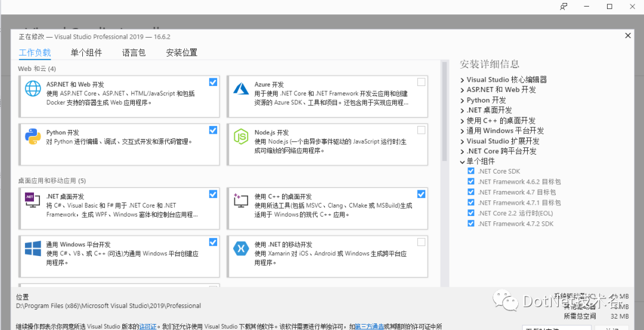Open the 语言包 tab
This screenshot has height=330, width=644.
134,53
